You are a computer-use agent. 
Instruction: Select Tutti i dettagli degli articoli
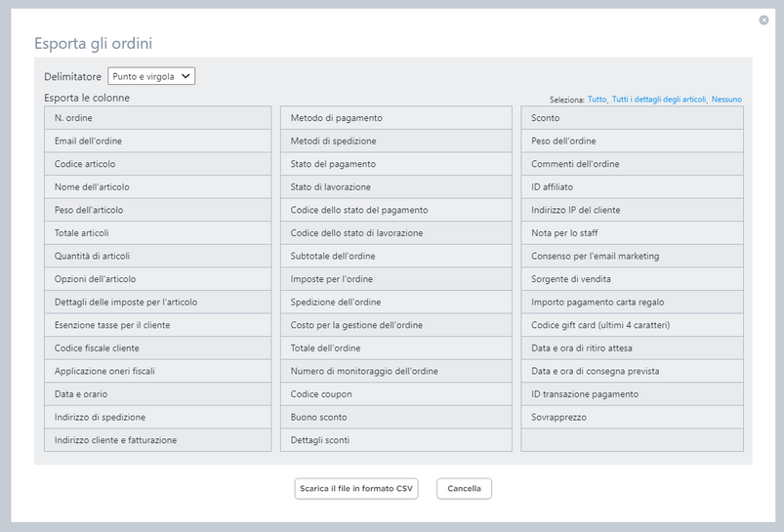659,99
